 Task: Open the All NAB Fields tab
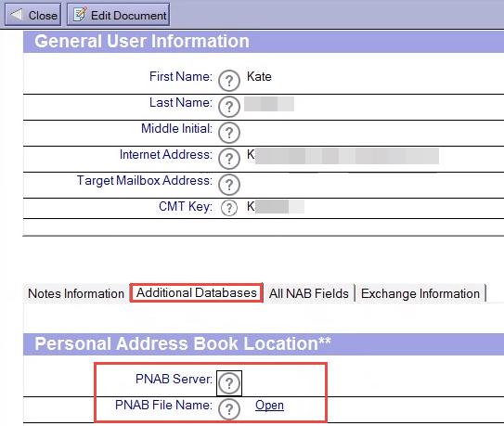(309, 293)
